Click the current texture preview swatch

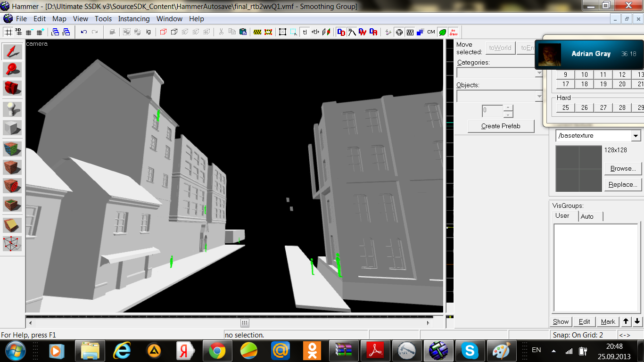coord(578,169)
